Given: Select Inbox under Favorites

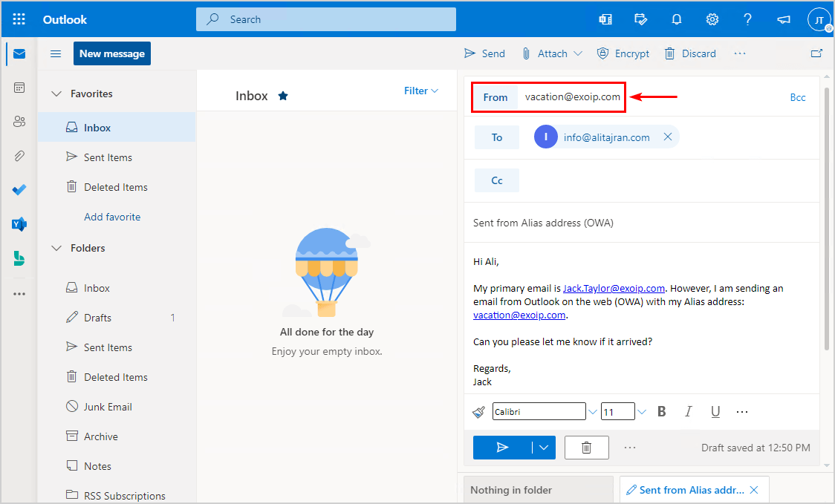Looking at the screenshot, I should pos(117,127).
